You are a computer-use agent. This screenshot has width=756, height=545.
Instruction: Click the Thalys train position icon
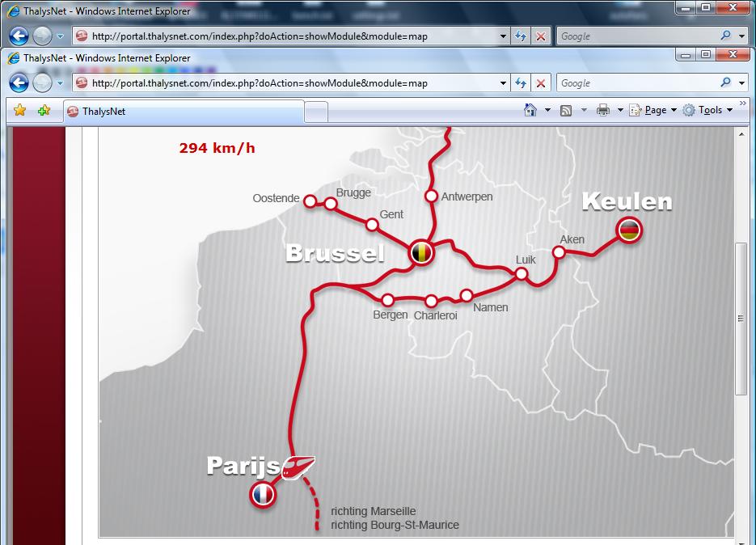[298, 467]
